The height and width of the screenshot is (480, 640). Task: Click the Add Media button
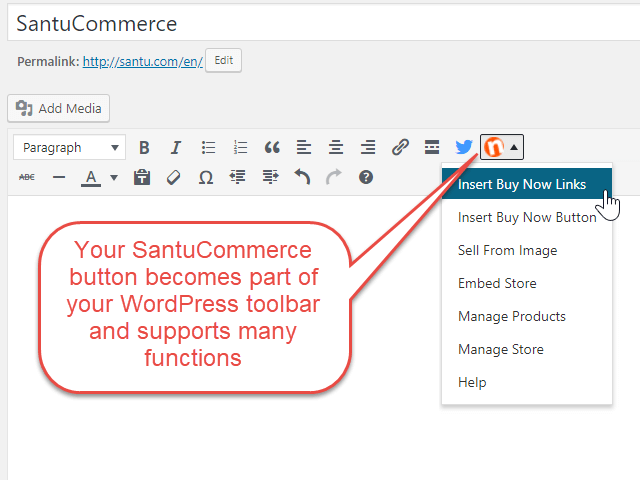(58, 109)
